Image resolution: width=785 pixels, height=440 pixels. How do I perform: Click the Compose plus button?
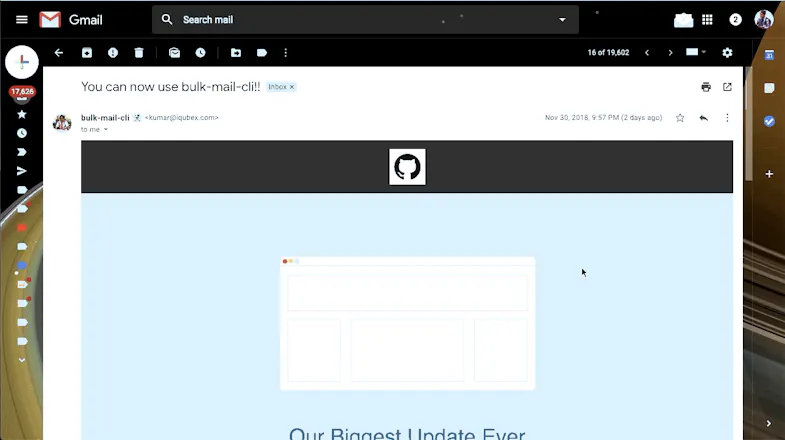[x=22, y=62]
